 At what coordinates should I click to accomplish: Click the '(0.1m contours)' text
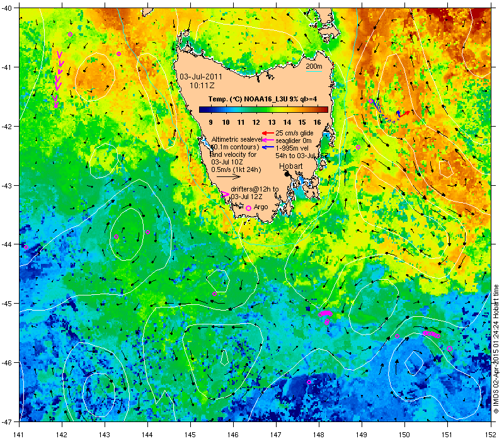click(235, 147)
